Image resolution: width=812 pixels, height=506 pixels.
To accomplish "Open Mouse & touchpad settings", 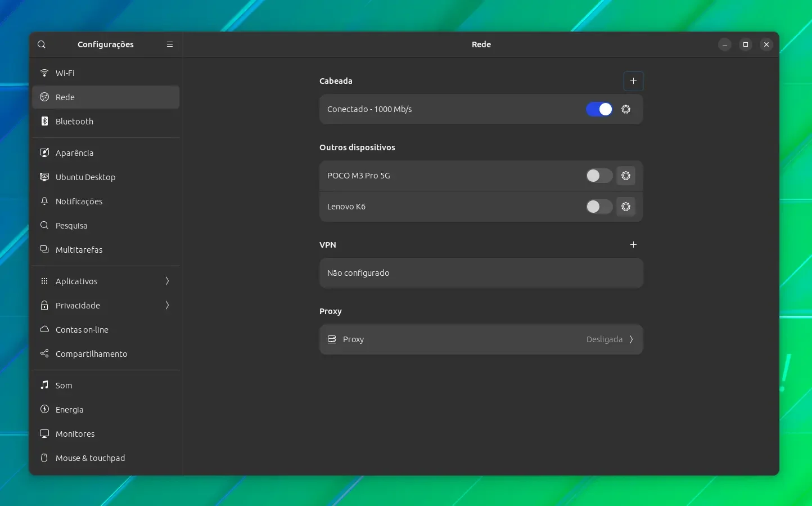I will pos(106,458).
